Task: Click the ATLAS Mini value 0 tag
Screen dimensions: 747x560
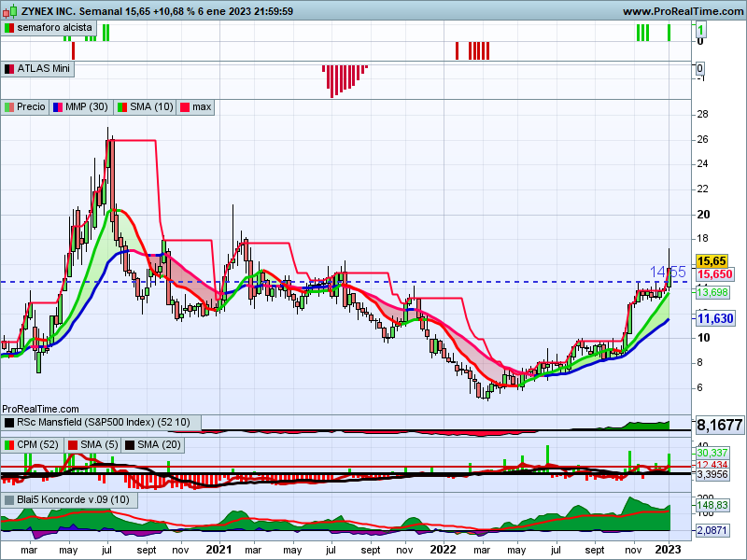Action: tap(699, 68)
